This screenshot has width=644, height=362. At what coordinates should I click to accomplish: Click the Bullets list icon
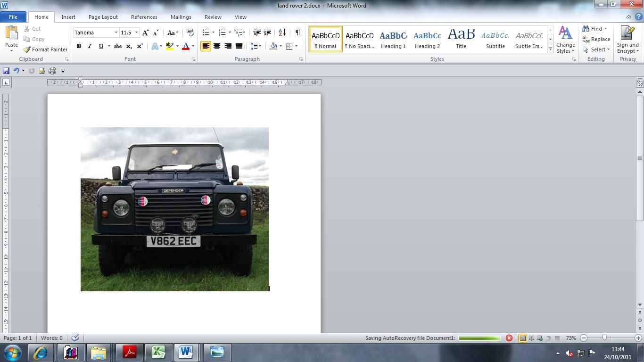tap(206, 33)
